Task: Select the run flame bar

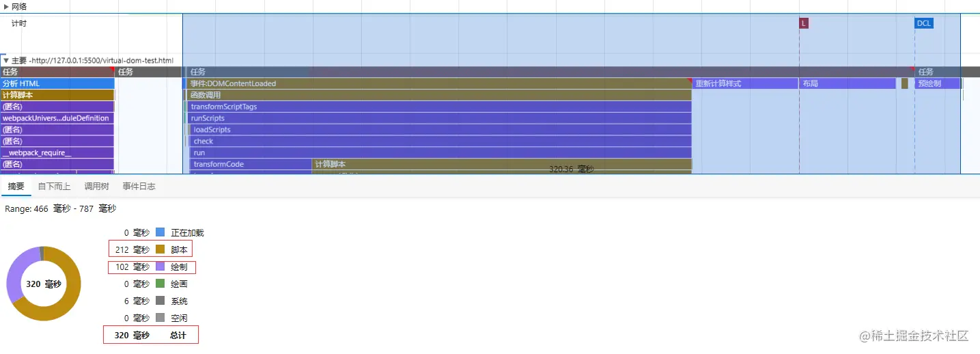Action: 441,152
